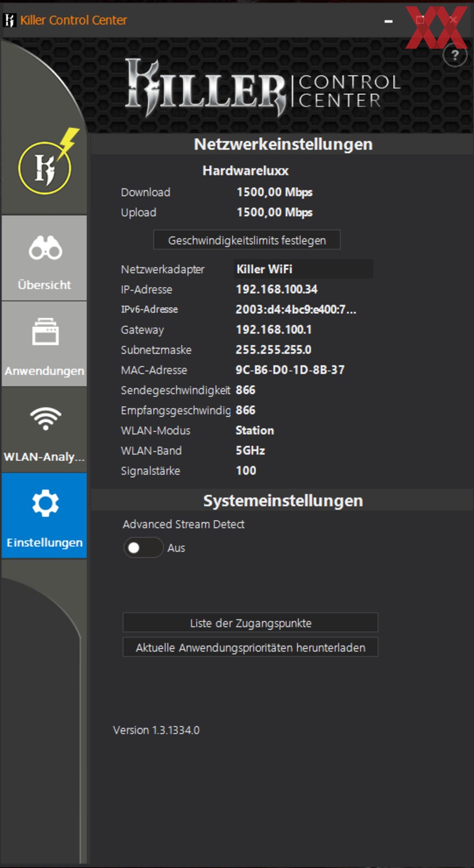Click the Version 1.3.1334.0 text
The image size is (474, 868).
point(156,730)
